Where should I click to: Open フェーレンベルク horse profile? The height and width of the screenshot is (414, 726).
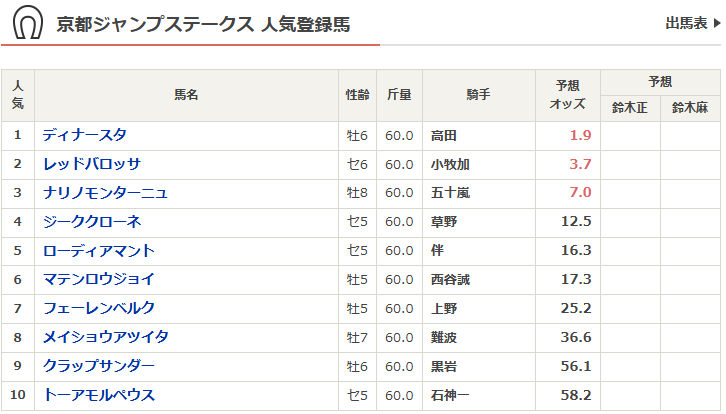(98, 308)
